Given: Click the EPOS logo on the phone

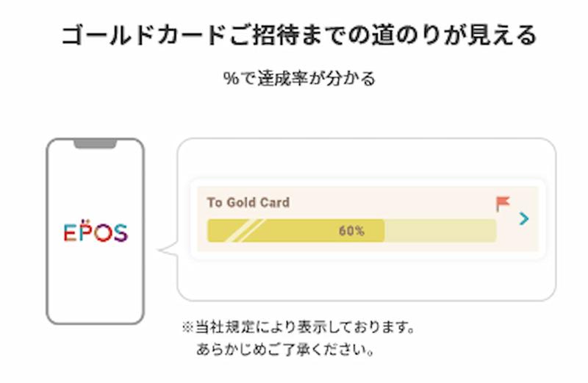Looking at the screenshot, I should coord(95,231).
